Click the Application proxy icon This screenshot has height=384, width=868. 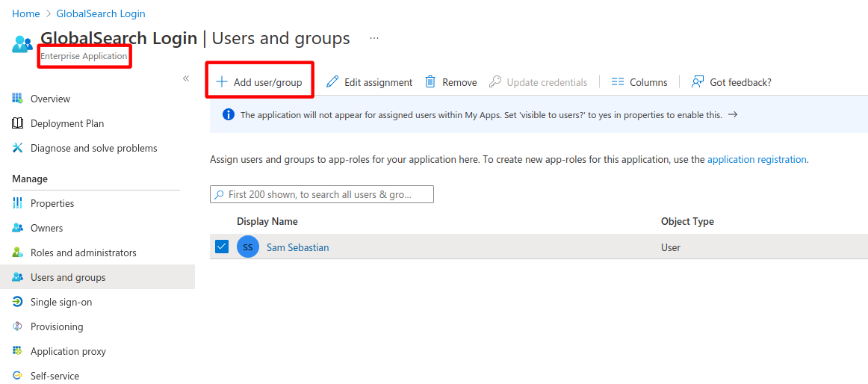click(x=17, y=351)
